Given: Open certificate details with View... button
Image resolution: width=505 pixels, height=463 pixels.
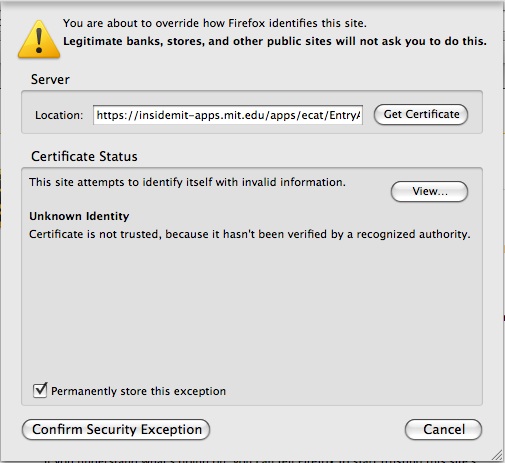Looking at the screenshot, I should [x=429, y=191].
